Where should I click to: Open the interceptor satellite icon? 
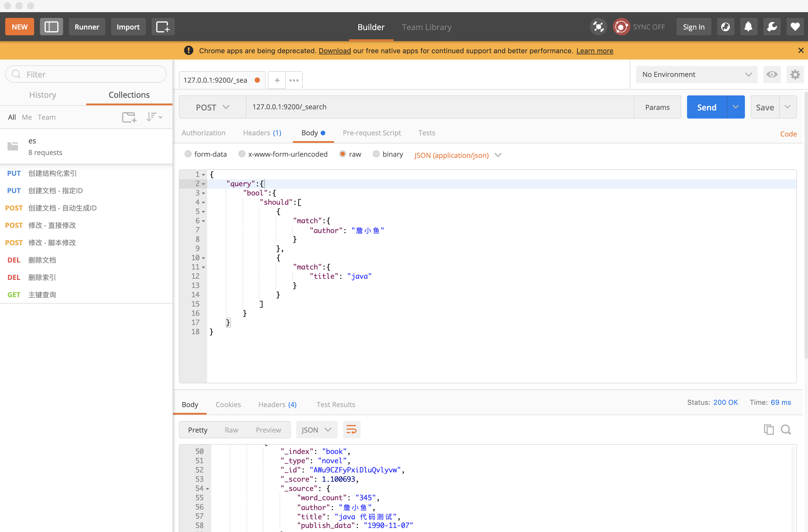598,27
